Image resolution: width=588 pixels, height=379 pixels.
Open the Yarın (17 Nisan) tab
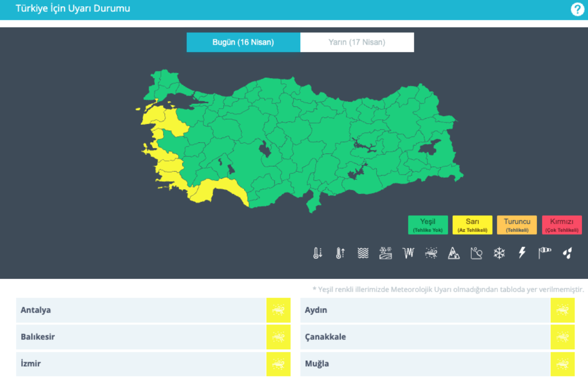click(x=357, y=42)
